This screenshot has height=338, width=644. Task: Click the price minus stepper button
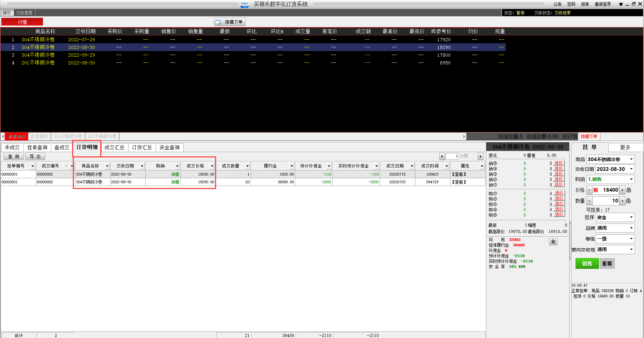pyautogui.click(x=589, y=190)
